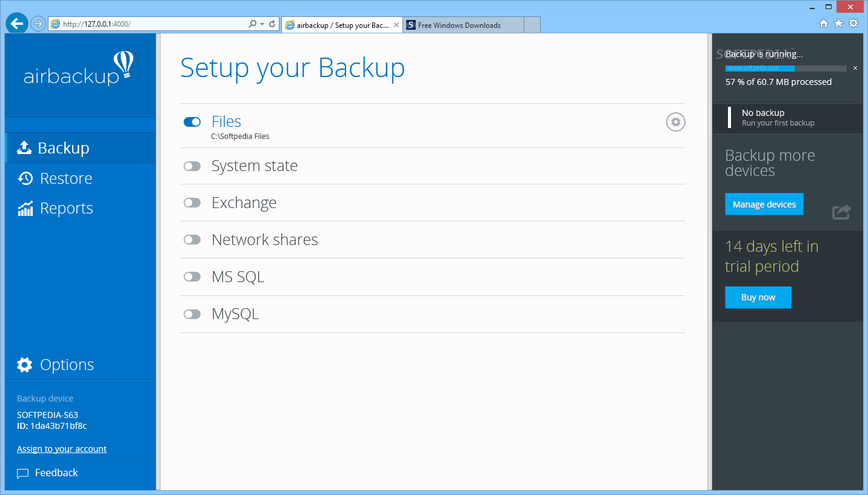
Task: Click the address bar search magnifier
Action: [x=253, y=24]
